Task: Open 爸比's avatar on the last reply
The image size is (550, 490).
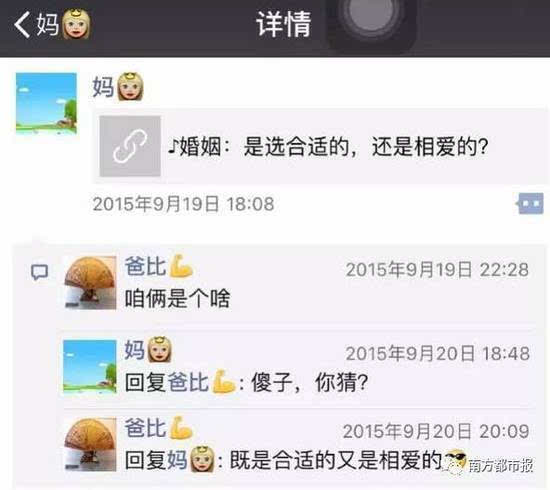Action: (90, 444)
